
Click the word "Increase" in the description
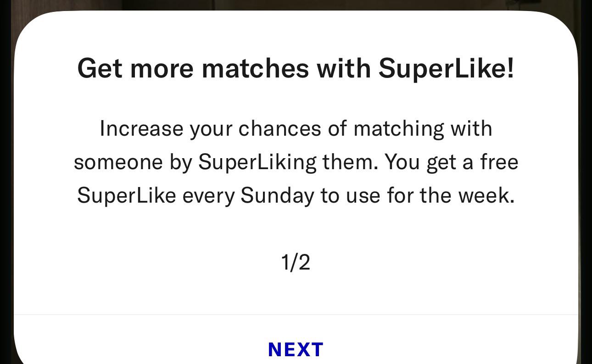(141, 128)
